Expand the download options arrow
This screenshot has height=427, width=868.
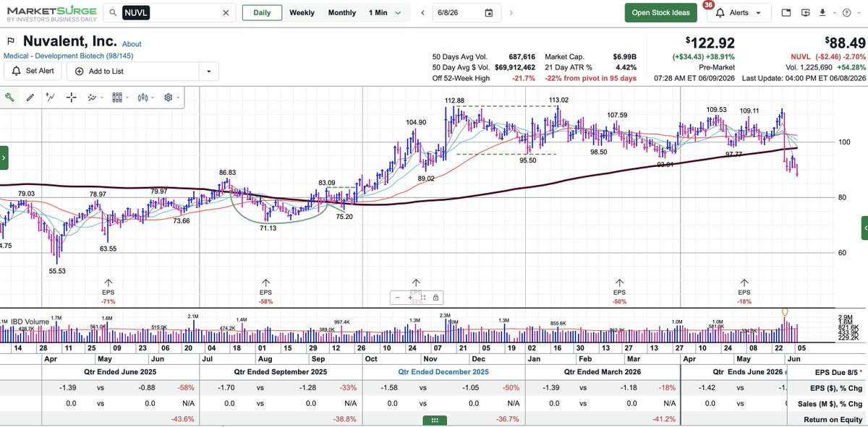coord(835,13)
